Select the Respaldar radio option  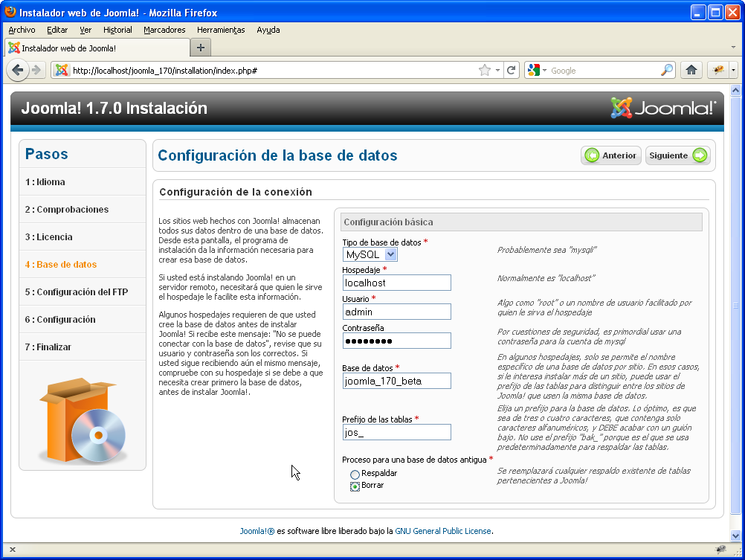tap(355, 474)
